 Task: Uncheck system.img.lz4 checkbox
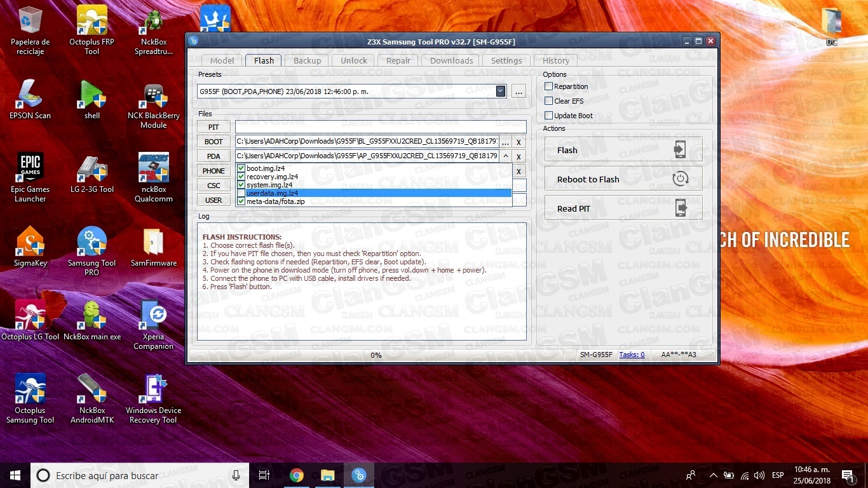pyautogui.click(x=241, y=185)
